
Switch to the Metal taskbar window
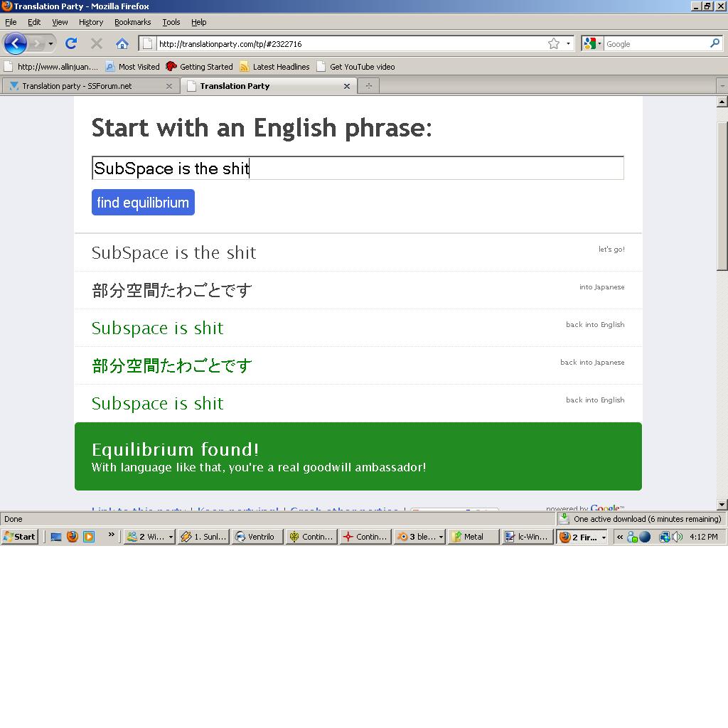(x=473, y=537)
